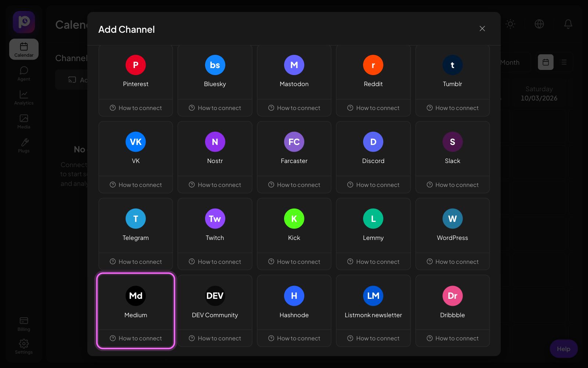
Task: Open the Billing page
Action: pyautogui.click(x=24, y=324)
